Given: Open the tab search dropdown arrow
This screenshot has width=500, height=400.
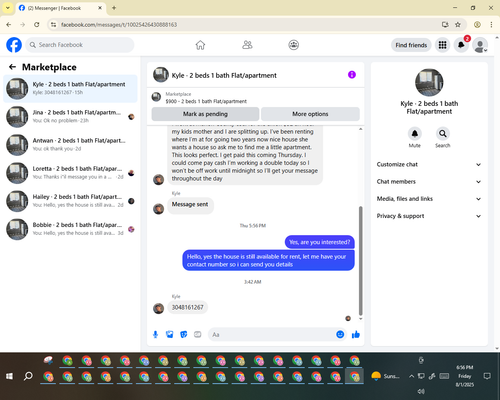Looking at the screenshot, I should tap(8, 8).
